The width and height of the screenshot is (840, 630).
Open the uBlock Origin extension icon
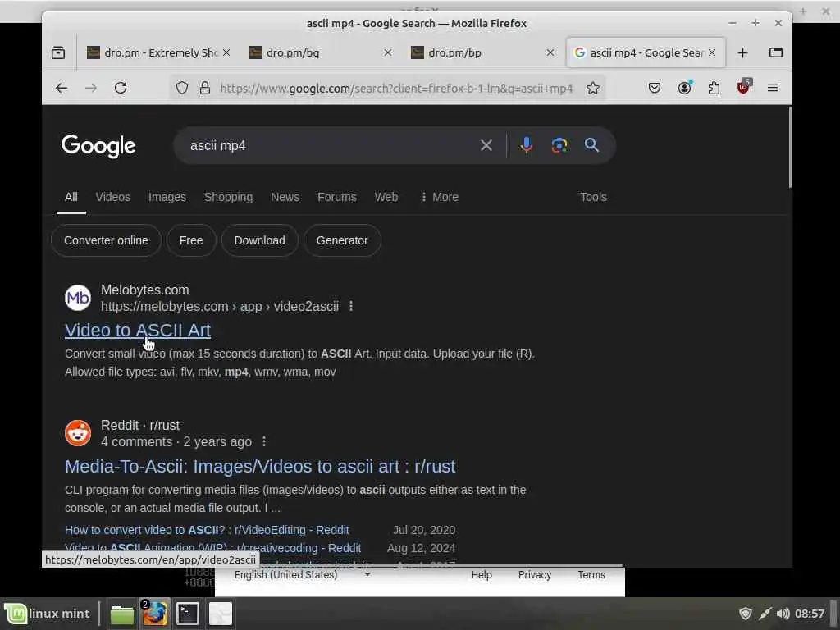click(x=743, y=87)
